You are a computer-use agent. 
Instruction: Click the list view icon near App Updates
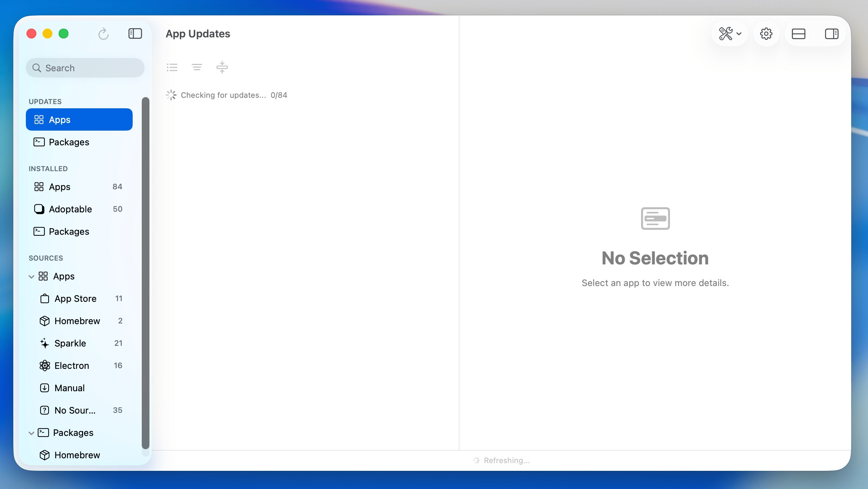coord(172,67)
